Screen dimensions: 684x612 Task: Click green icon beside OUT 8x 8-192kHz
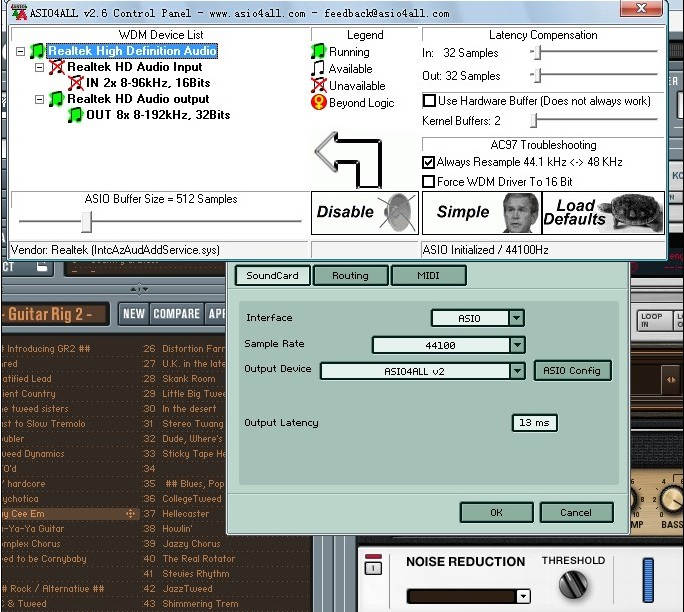[x=75, y=115]
